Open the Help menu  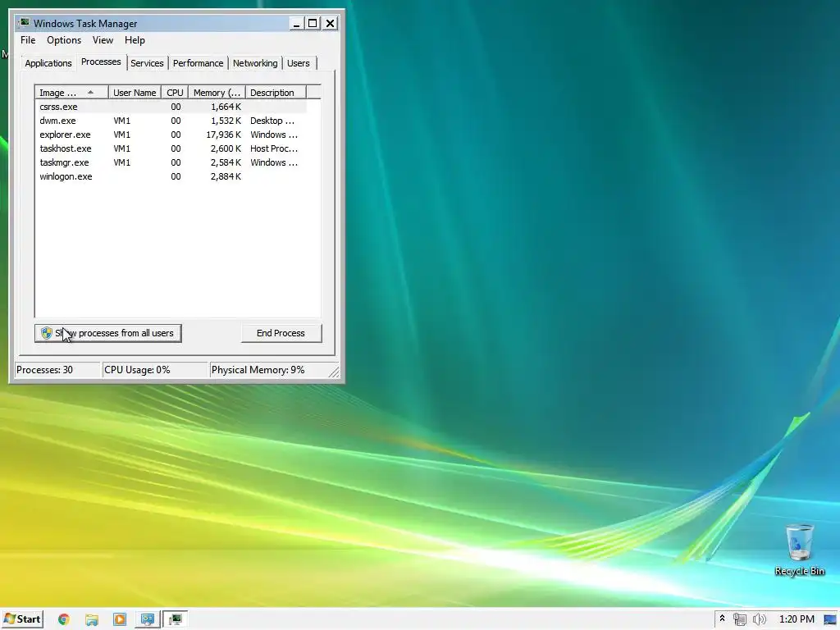click(135, 40)
